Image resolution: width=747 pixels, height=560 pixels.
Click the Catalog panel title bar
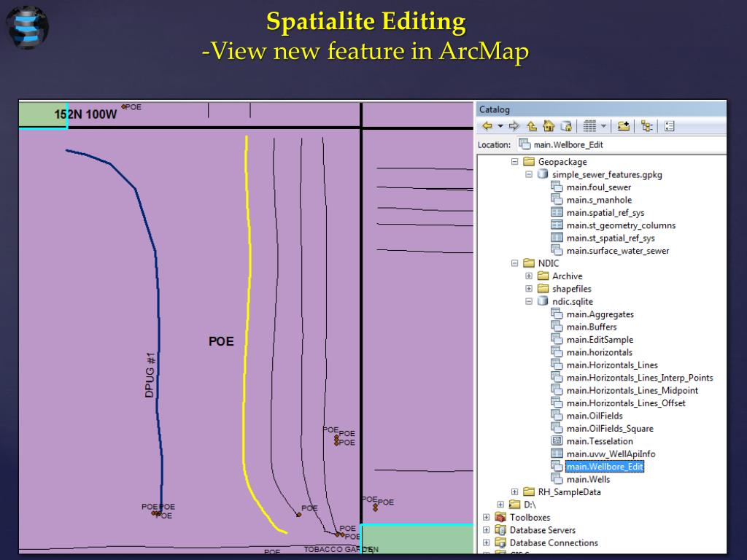(601, 109)
